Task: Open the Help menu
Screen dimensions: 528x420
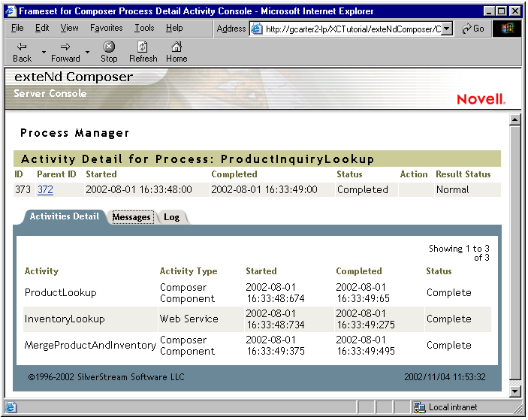Action: tap(174, 28)
